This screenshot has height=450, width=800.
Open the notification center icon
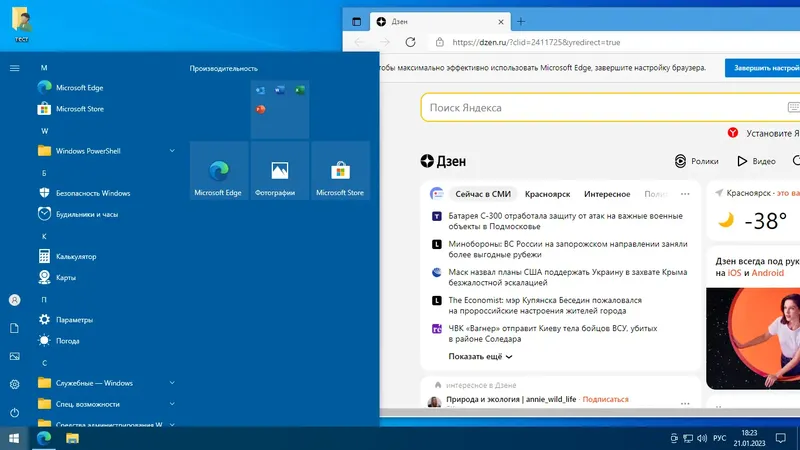click(781, 438)
